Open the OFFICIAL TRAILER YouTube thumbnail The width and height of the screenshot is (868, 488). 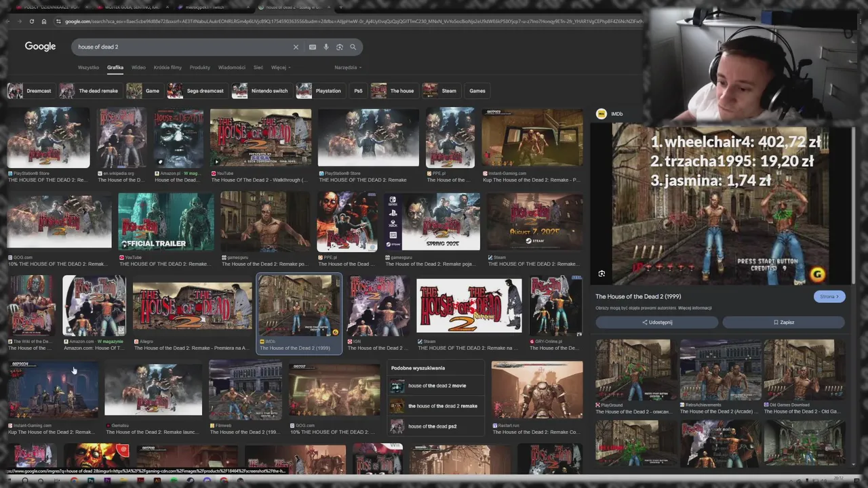tap(165, 221)
